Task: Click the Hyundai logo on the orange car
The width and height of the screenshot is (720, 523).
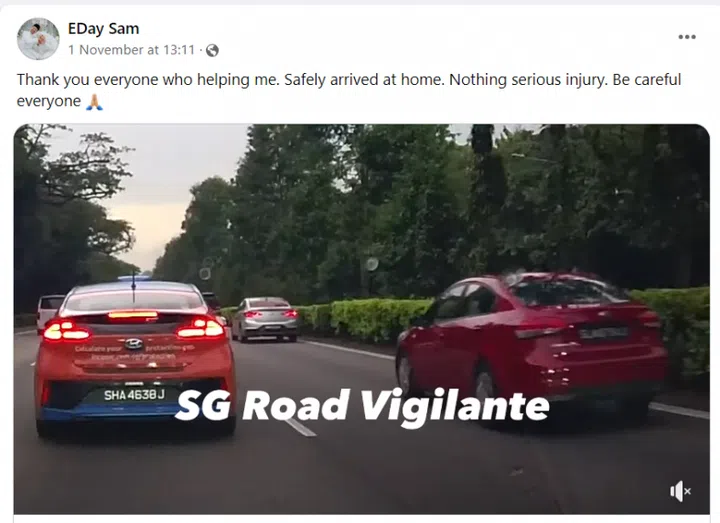Action: click(x=133, y=343)
